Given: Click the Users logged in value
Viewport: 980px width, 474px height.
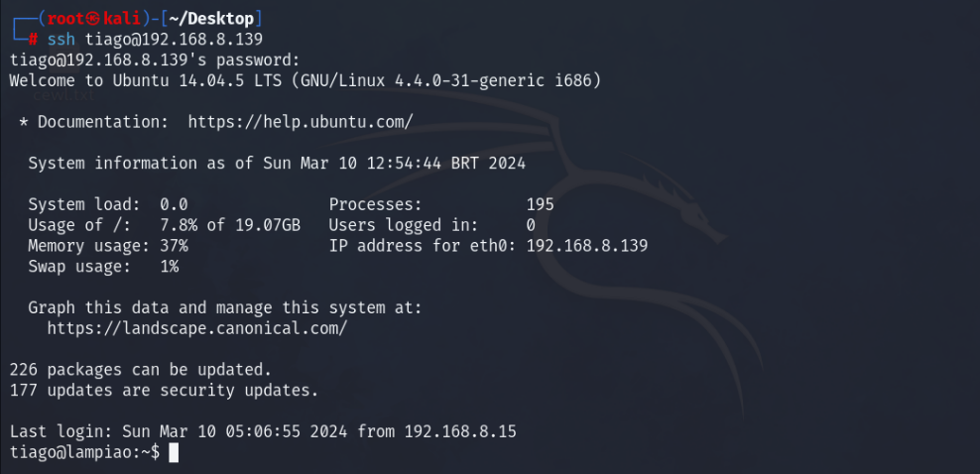Looking at the screenshot, I should tap(531, 225).
